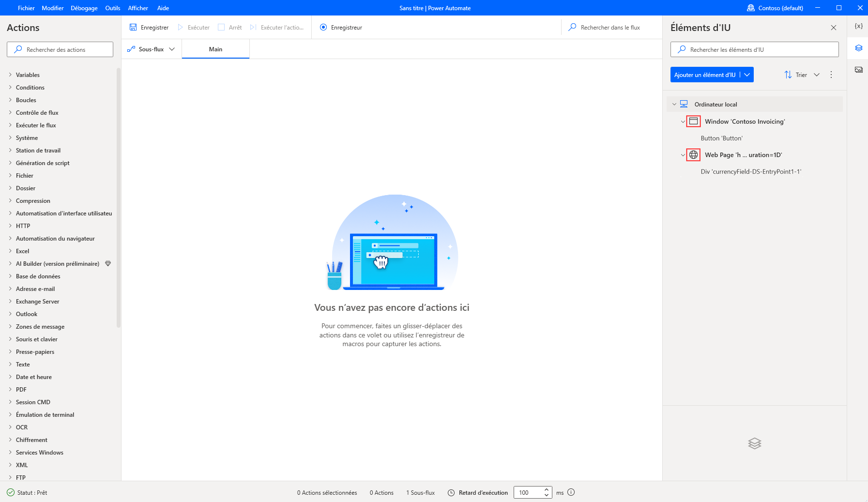Open more options beside Trier

pyautogui.click(x=831, y=75)
